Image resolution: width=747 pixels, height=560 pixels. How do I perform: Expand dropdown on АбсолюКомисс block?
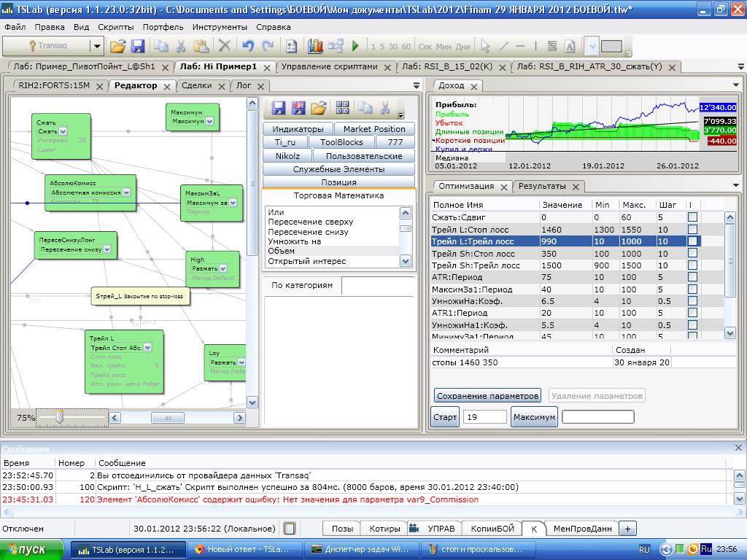click(126, 192)
